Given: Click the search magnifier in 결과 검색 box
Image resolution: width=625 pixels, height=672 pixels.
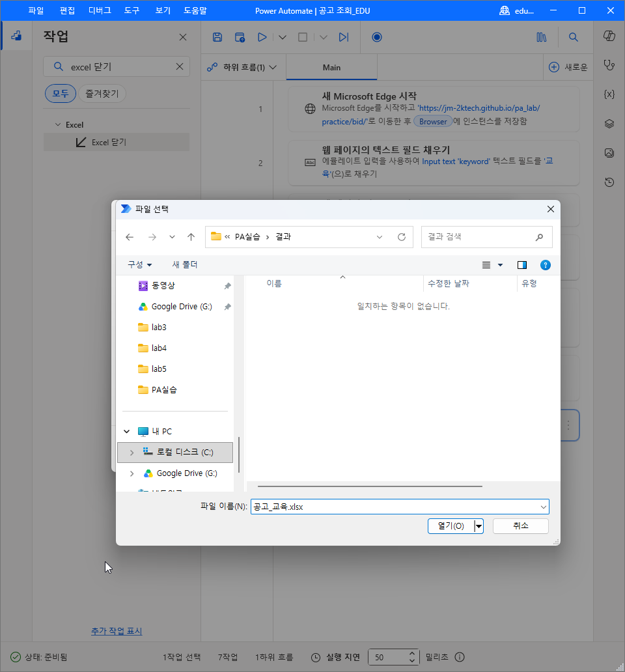Looking at the screenshot, I should click(539, 237).
